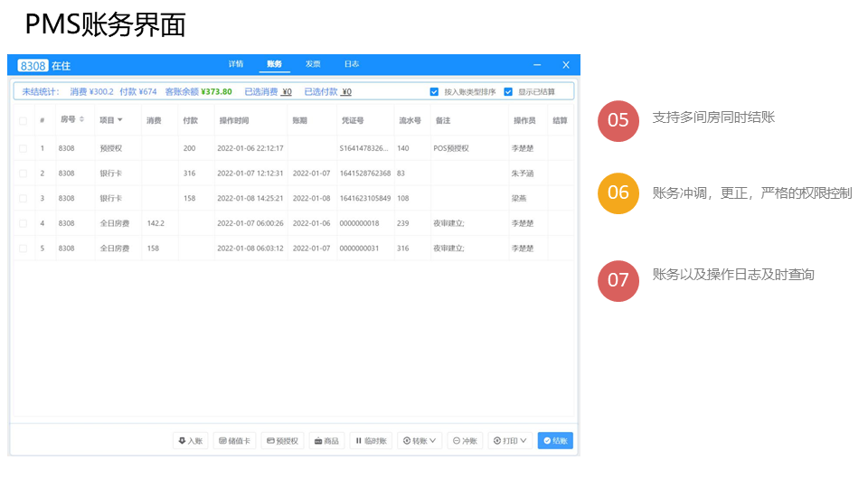This screenshot has height=488, width=868.
Task: Minimize the 8308 account window
Action: [537, 65]
